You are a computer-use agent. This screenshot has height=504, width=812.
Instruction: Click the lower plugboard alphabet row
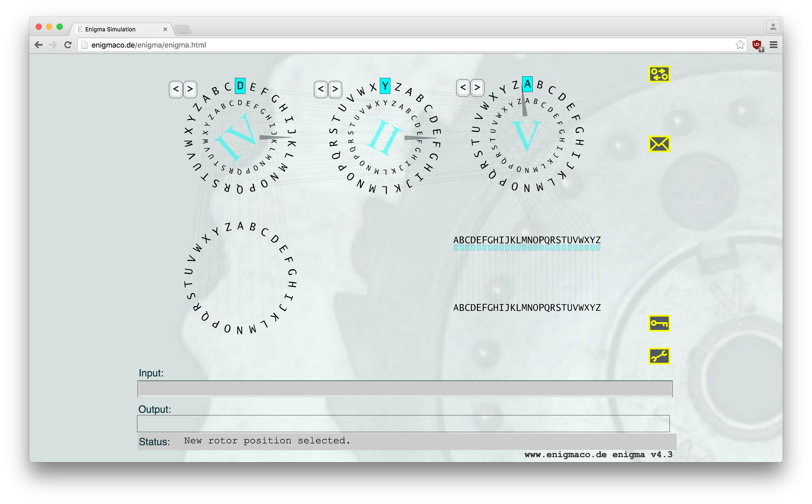[527, 307]
